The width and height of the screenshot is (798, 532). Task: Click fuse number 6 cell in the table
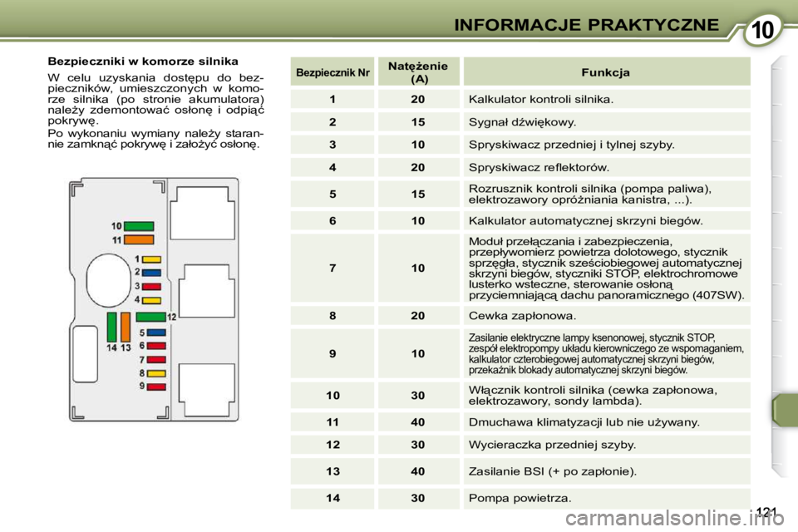(332, 220)
